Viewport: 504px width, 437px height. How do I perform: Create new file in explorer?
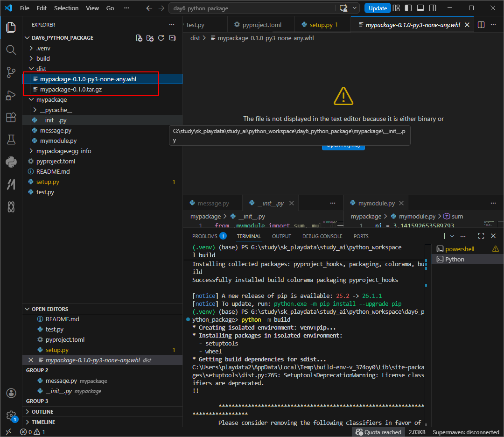139,38
